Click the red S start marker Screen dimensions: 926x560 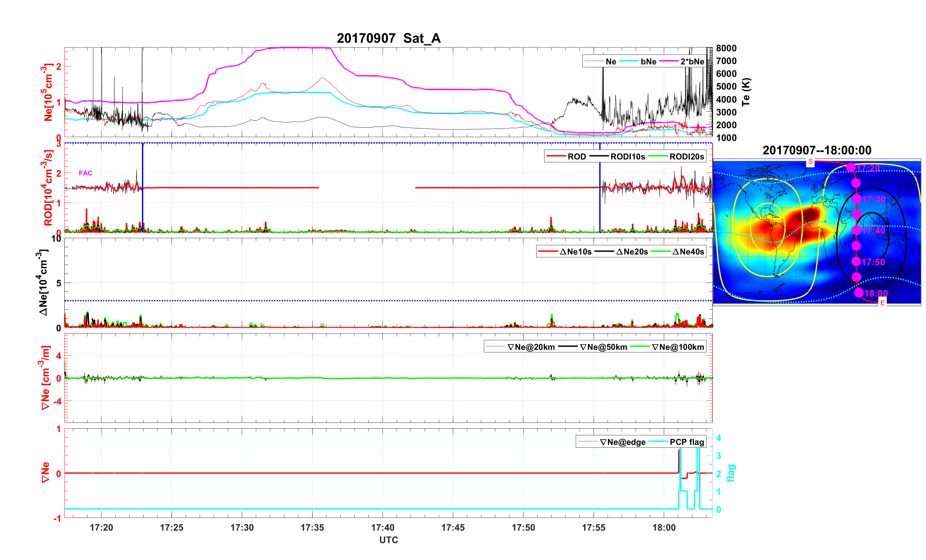tap(810, 162)
